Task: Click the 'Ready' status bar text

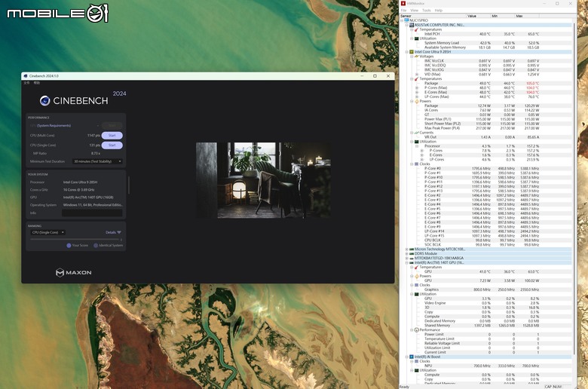Action: click(404, 387)
